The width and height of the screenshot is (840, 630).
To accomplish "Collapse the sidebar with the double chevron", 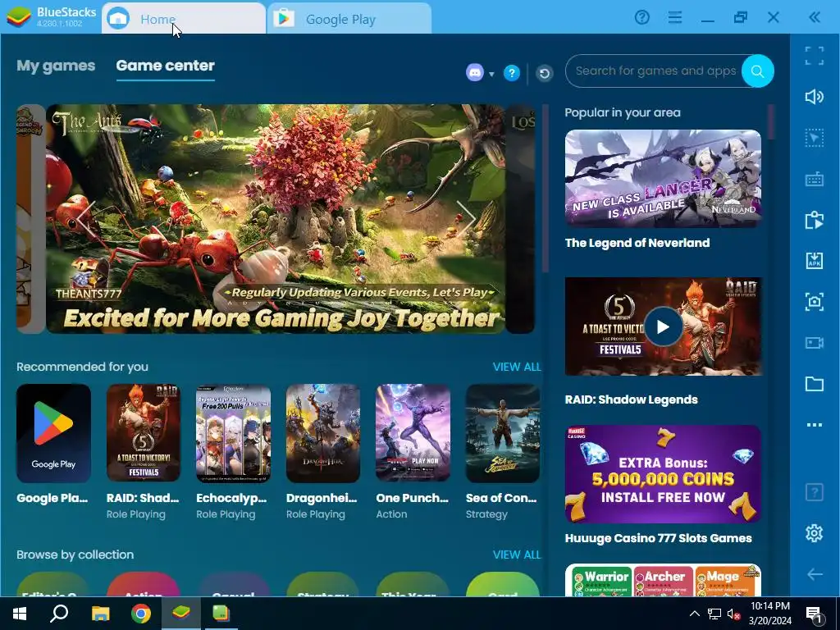I will point(815,18).
